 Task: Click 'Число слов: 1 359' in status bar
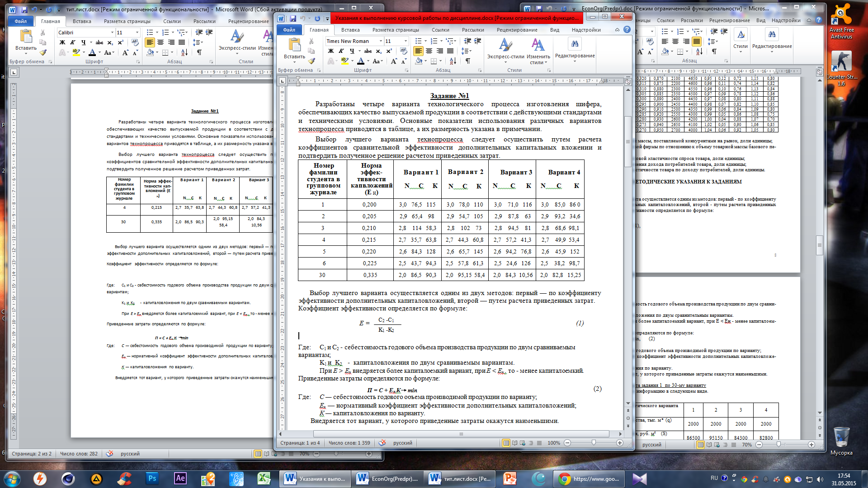tap(349, 443)
